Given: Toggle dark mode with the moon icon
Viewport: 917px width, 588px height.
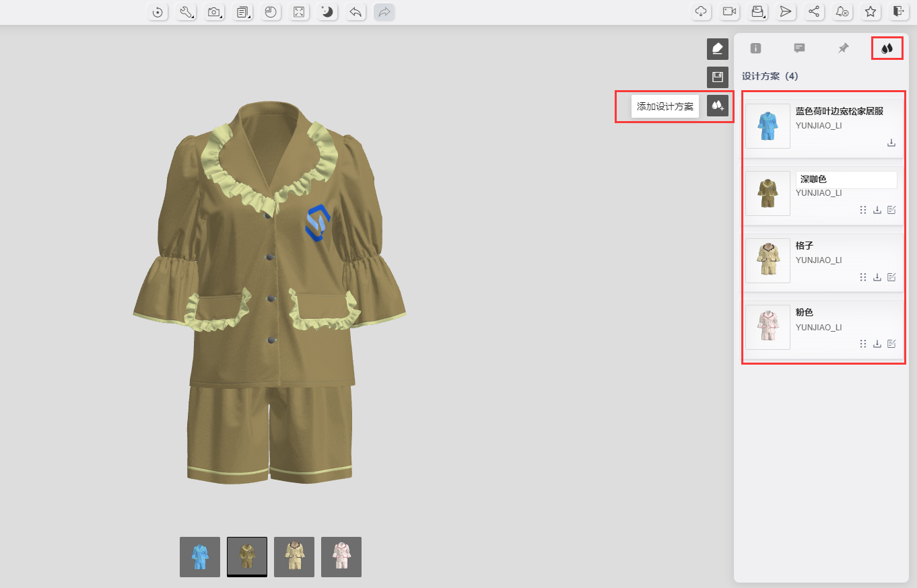Looking at the screenshot, I should (x=327, y=11).
